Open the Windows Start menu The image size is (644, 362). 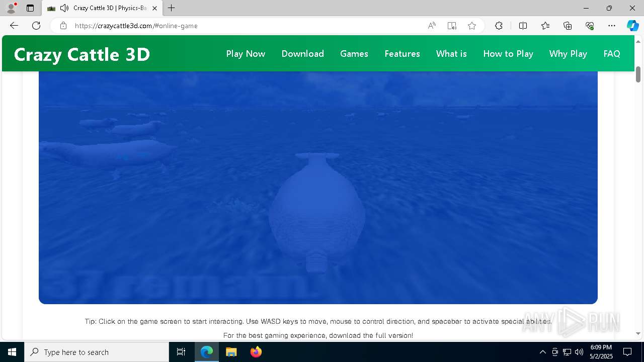point(12,352)
